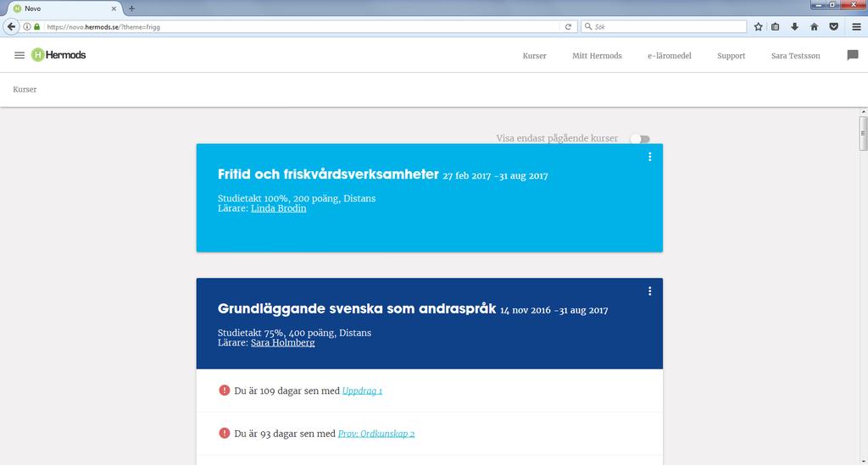Click the Hermods logo

click(58, 55)
